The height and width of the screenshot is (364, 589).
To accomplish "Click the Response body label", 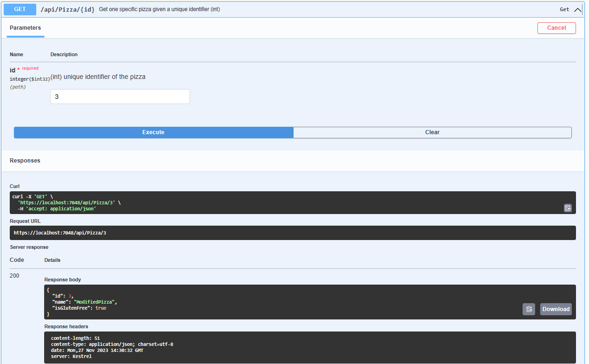I will point(63,279).
